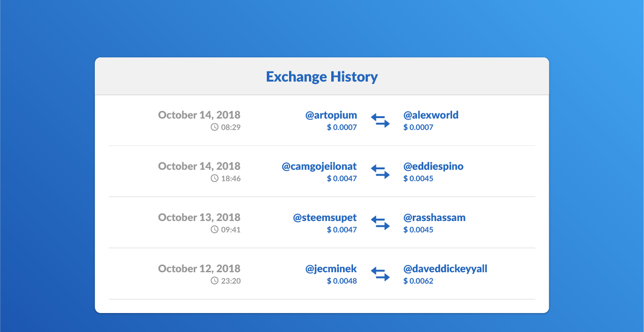Click the clock icon next to 18:46
This screenshot has width=644, height=332.
pos(215,178)
